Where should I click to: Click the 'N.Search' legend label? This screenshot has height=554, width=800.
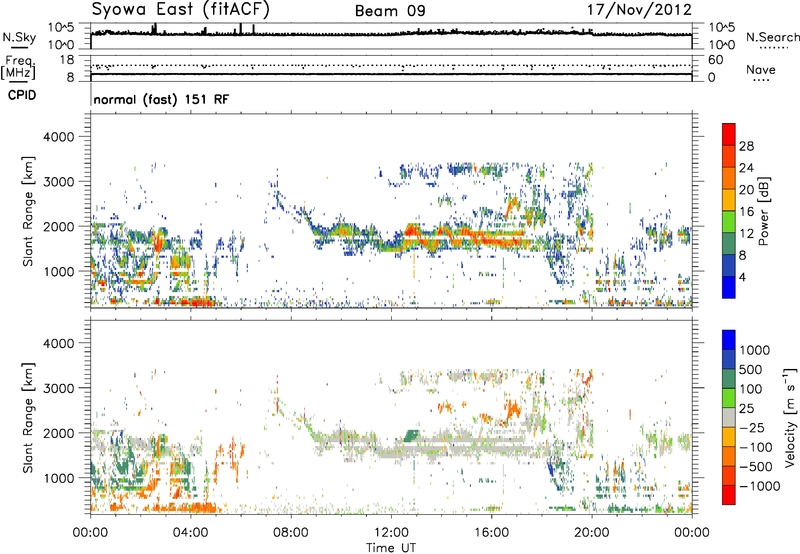tap(772, 37)
